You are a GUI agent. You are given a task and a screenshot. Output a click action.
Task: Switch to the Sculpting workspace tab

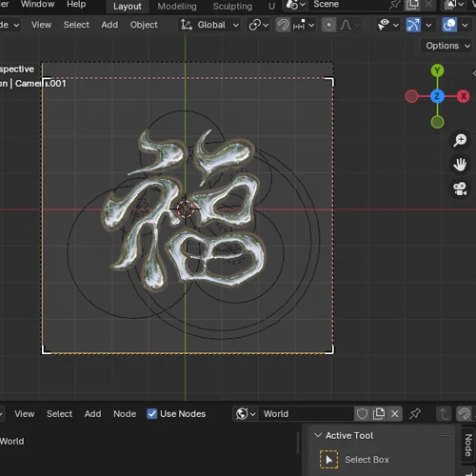coord(232,7)
